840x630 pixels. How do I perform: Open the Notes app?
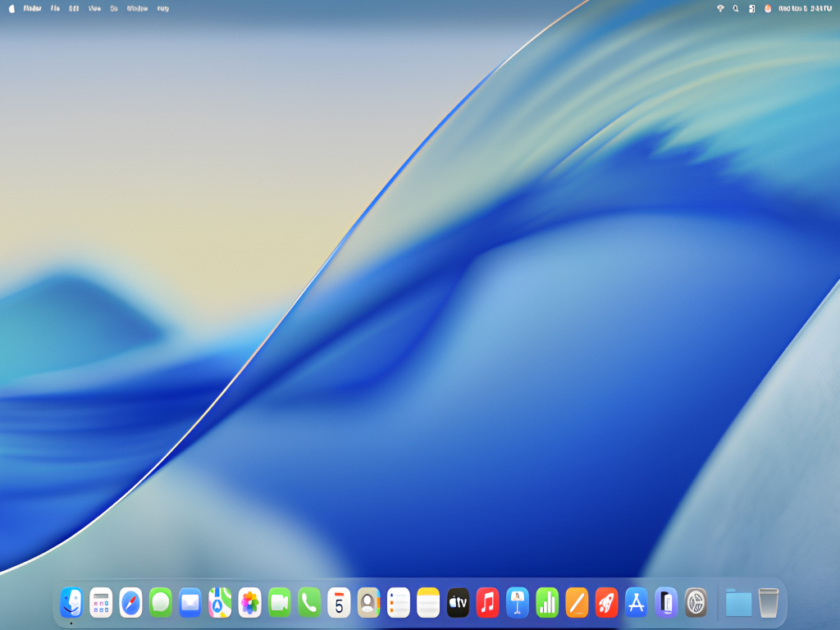(428, 603)
